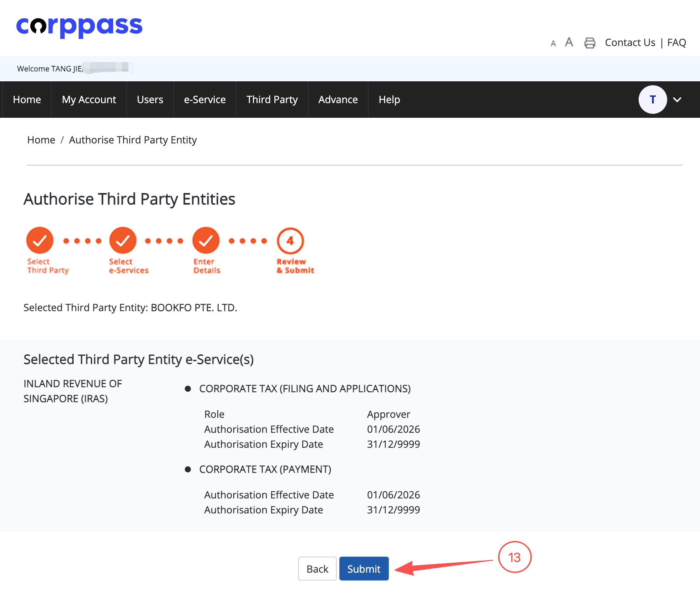Select text 'Selected Third Party Entity: BOOKFO PTE. LTD.'

(x=130, y=308)
